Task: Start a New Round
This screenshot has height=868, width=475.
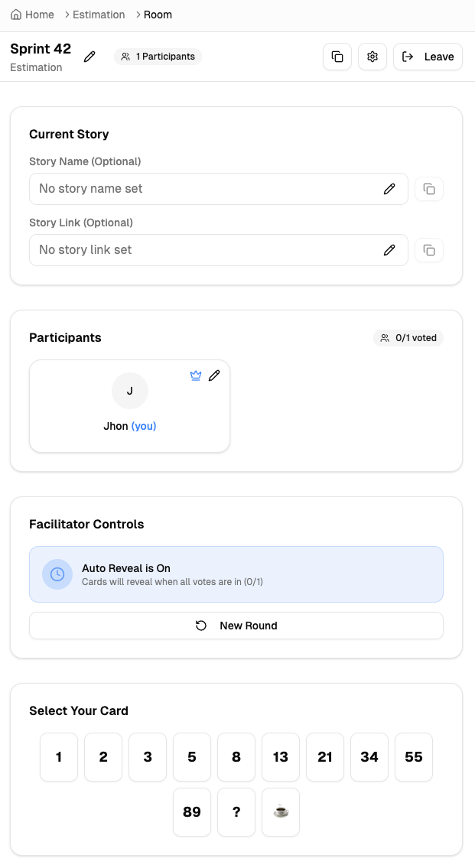Action: pyautogui.click(x=236, y=626)
